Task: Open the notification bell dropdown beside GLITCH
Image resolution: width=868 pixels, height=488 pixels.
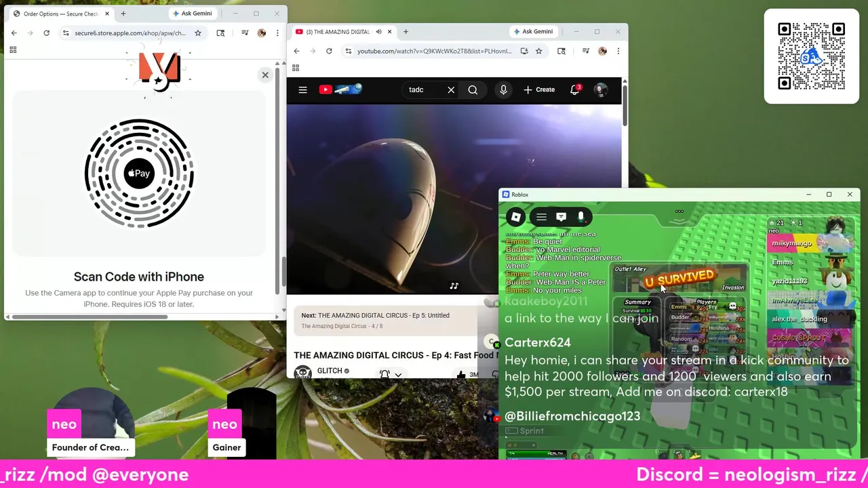Action: tap(391, 374)
